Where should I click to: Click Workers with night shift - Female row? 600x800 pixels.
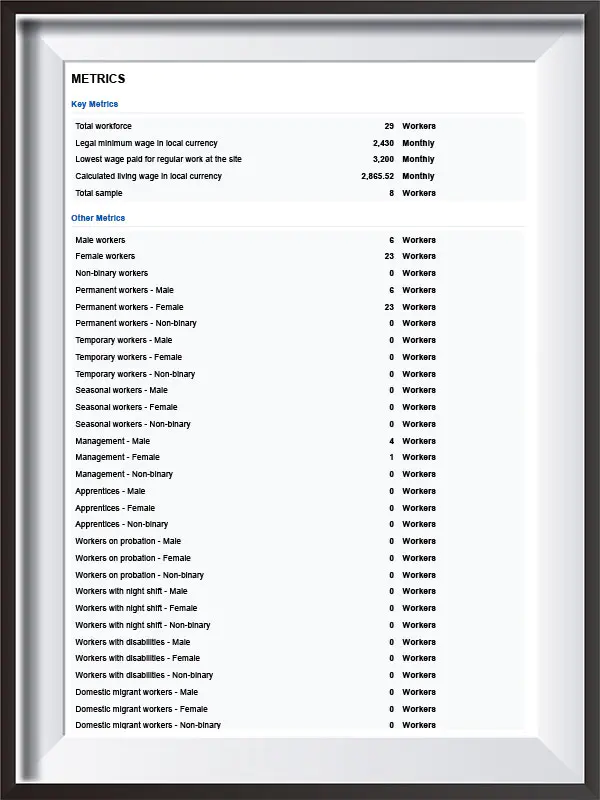point(298,608)
